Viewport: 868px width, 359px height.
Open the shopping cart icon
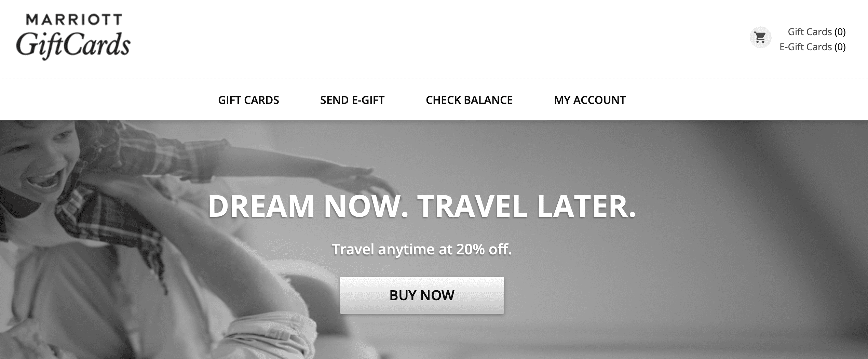click(760, 37)
